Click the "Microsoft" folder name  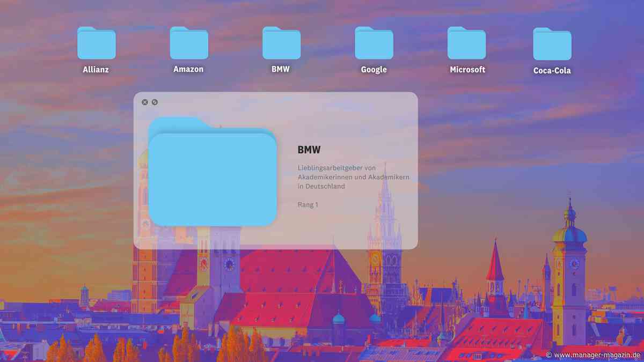[x=467, y=70]
